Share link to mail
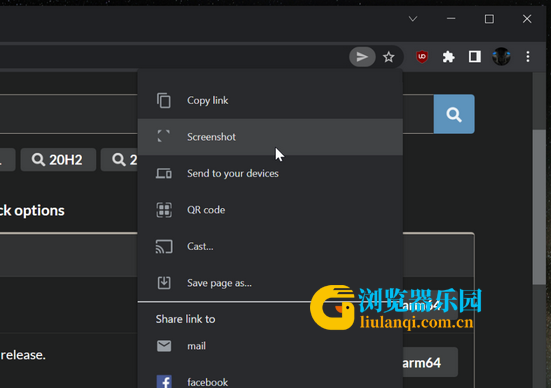Image resolution: width=551 pixels, height=388 pixels. (x=270, y=346)
